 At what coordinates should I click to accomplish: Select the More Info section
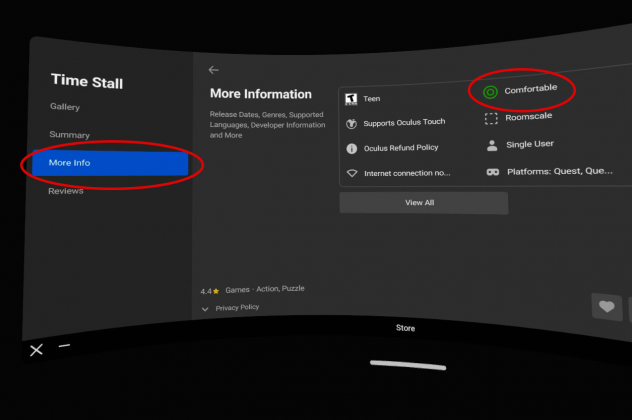(110, 163)
